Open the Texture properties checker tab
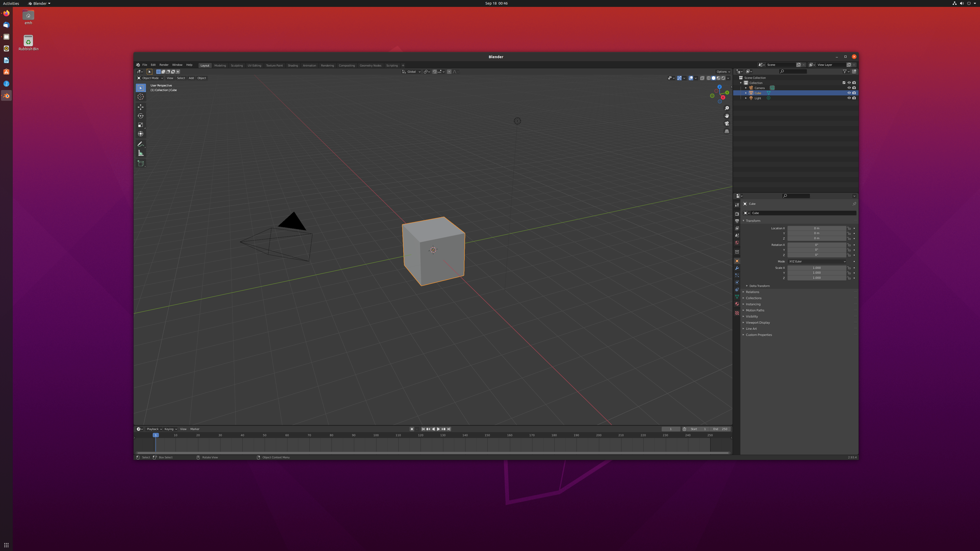Viewport: 980px width, 551px height. pyautogui.click(x=737, y=313)
